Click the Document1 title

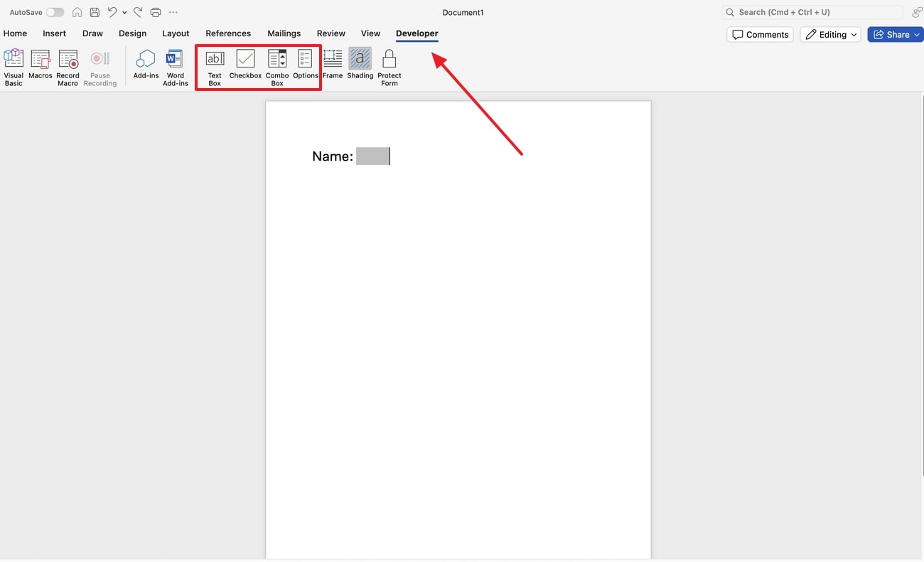[463, 12]
